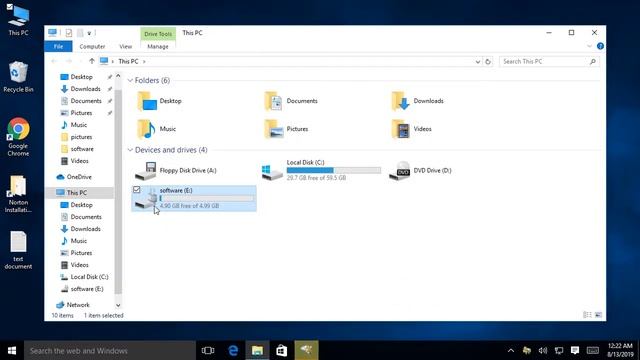
Task: Open Explorer Help icon
Action: 600,46
